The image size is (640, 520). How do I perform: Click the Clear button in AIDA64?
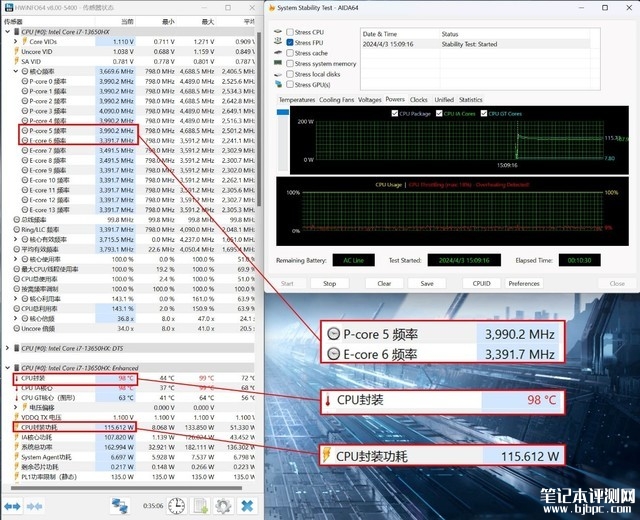point(384,283)
